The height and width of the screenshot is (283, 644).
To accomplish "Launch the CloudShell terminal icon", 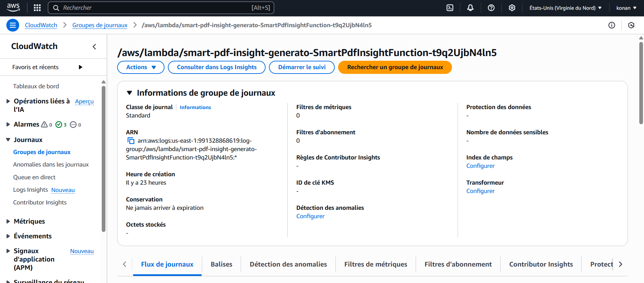I will [x=450, y=8].
